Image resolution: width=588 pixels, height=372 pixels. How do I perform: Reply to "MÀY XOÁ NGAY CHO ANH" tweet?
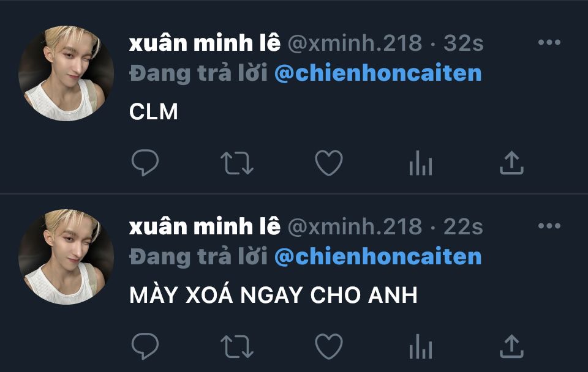[x=145, y=346]
